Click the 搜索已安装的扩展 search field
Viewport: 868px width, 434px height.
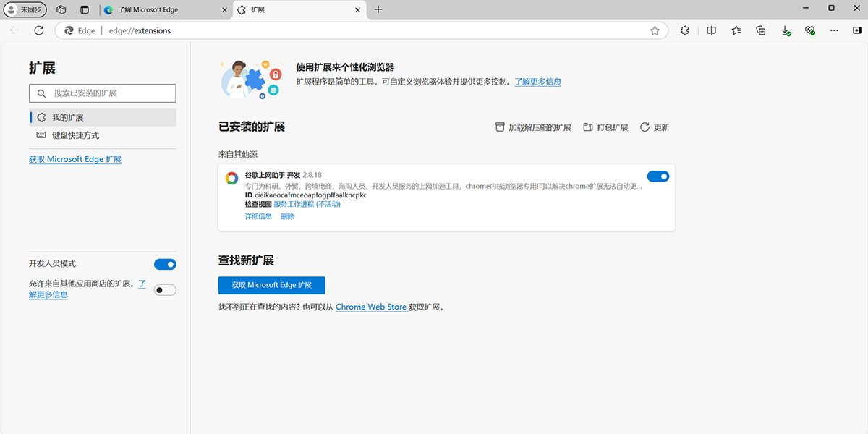click(103, 93)
